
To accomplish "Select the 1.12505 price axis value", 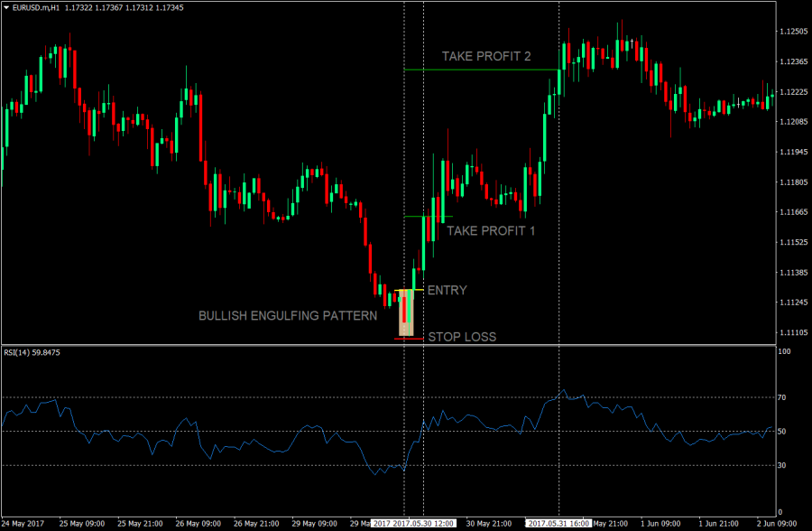I will [794, 30].
